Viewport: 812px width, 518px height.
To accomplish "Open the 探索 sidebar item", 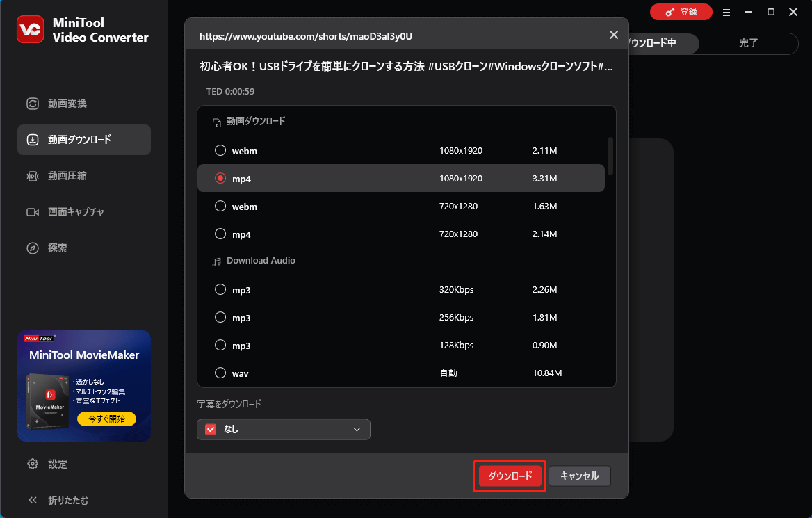I will 84,248.
